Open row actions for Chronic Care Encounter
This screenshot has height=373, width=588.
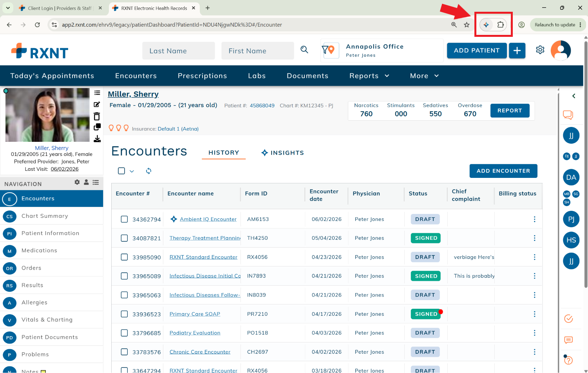(534, 352)
